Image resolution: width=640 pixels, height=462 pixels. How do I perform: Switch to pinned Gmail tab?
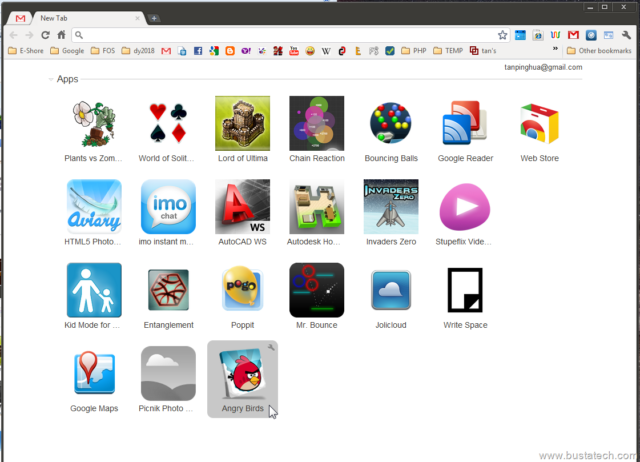[20, 18]
